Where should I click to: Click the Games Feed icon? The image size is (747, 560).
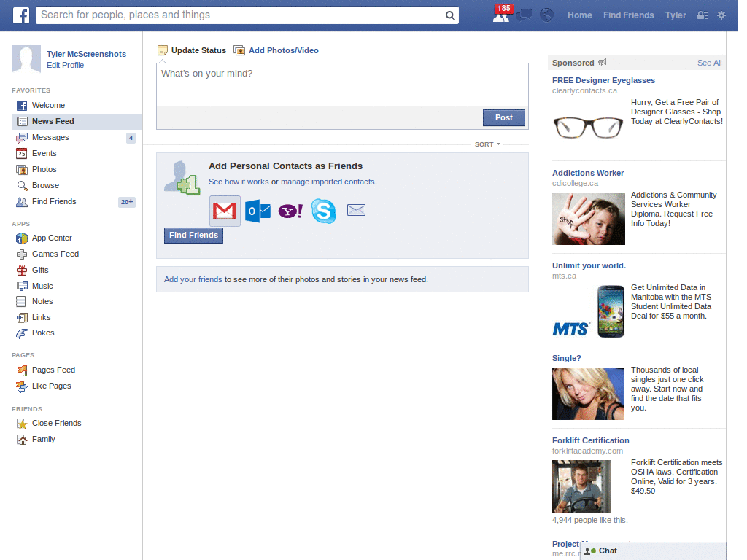[21, 254]
